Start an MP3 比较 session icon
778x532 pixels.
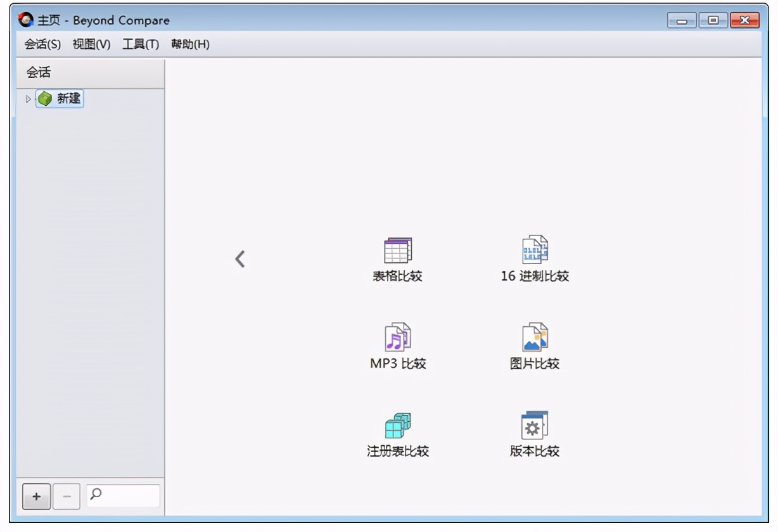pyautogui.click(x=398, y=337)
